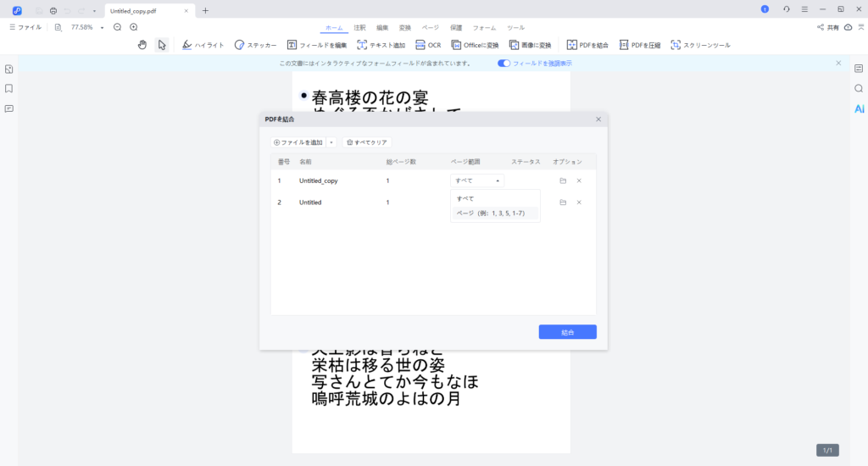This screenshot has height=466, width=868.
Task: Open a new tab with the plus button
Action: (205, 10)
